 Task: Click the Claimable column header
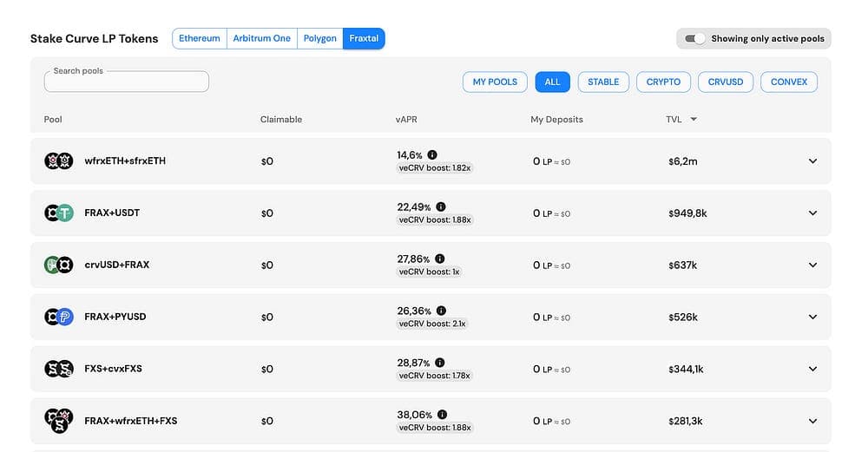tap(281, 120)
